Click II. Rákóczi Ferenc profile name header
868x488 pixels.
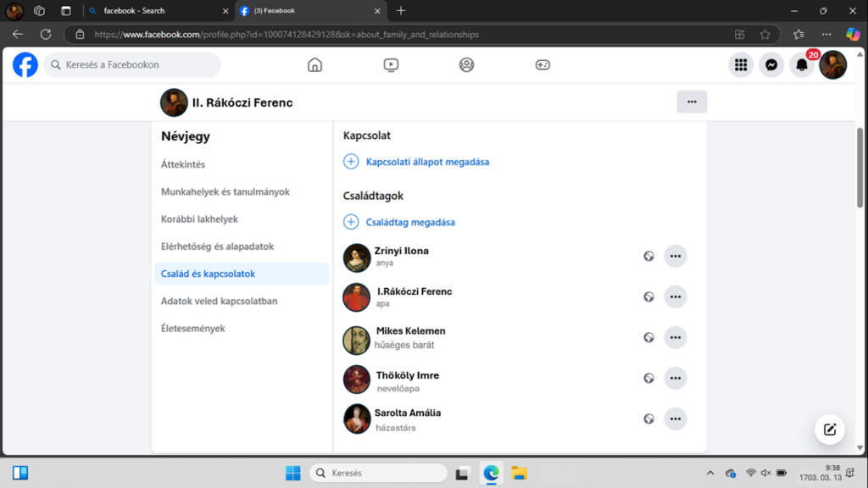tap(242, 103)
